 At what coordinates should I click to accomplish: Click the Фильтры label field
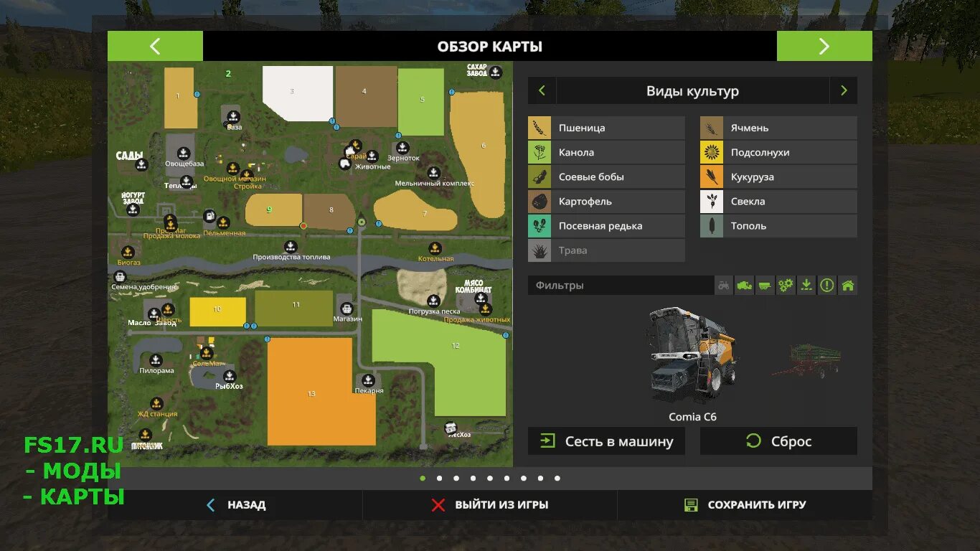click(621, 286)
